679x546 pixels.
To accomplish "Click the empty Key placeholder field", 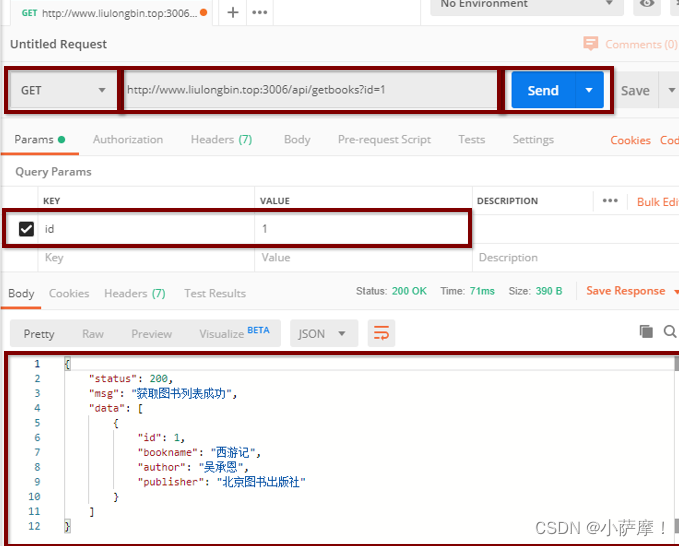I will coord(146,258).
